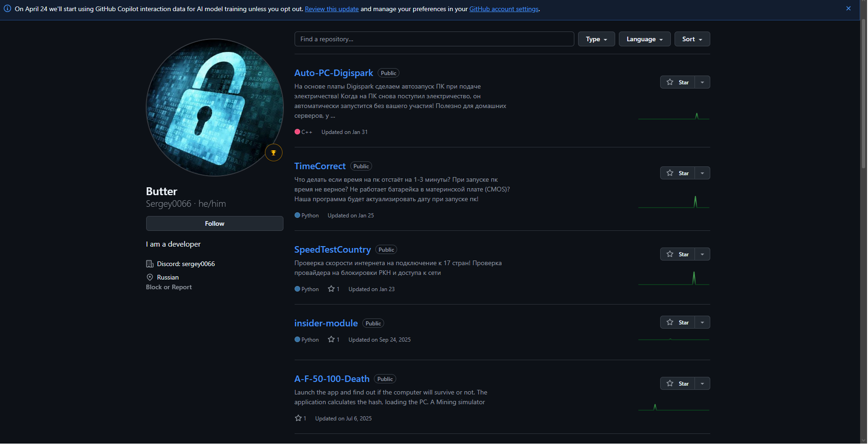868x445 pixels.
Task: Click the location pin icon next to Russian
Action: (x=150, y=277)
